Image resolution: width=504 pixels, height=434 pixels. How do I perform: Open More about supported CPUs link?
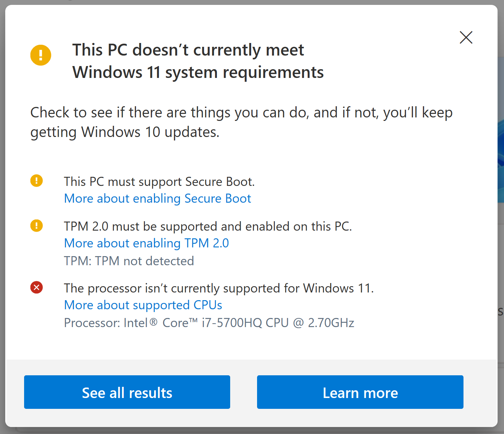pos(143,305)
